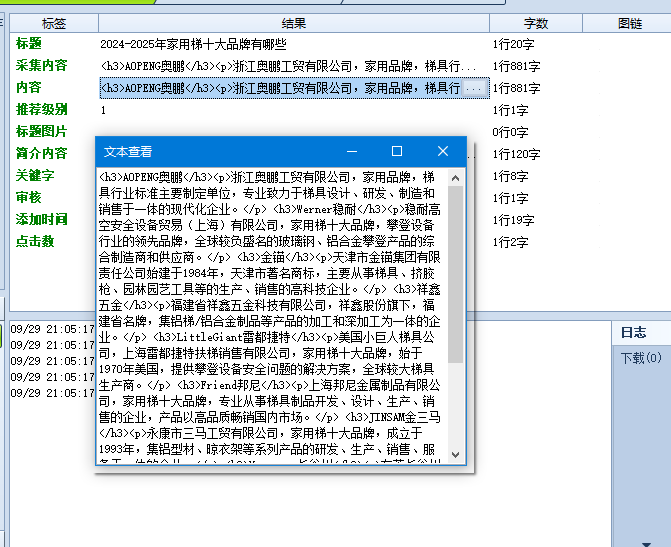Image resolution: width=671 pixels, height=547 pixels.
Task: Click inside the text viewer content area
Action: pyautogui.click(x=272, y=316)
